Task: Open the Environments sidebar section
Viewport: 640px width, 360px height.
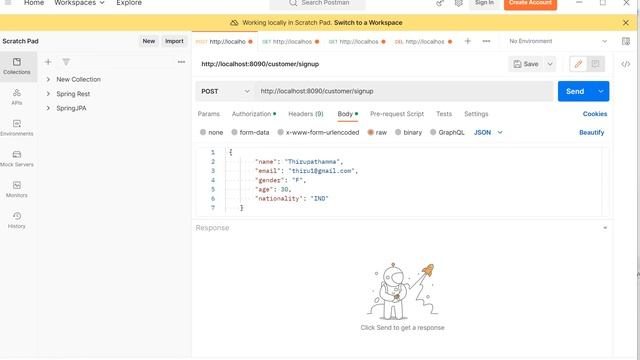Action: (x=17, y=128)
